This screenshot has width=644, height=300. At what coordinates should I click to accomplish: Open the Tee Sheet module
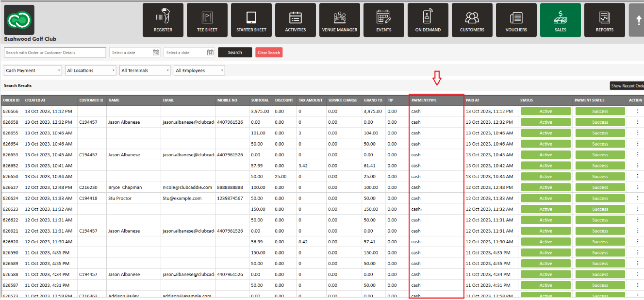coord(207,20)
